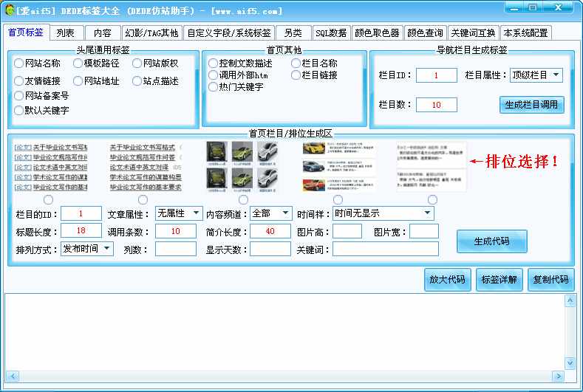This screenshot has width=583, height=392.
Task: Open the 内容频道 dropdown showing 全部
Action: tap(270, 213)
